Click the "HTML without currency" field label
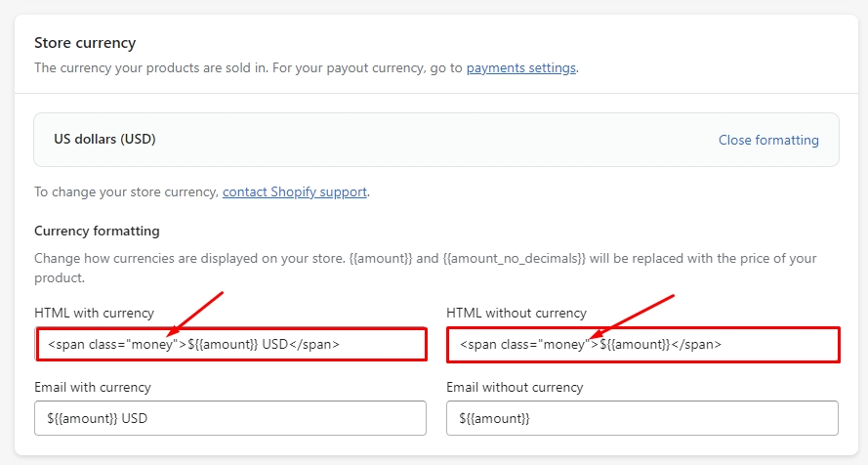This screenshot has width=868, height=465. click(516, 314)
